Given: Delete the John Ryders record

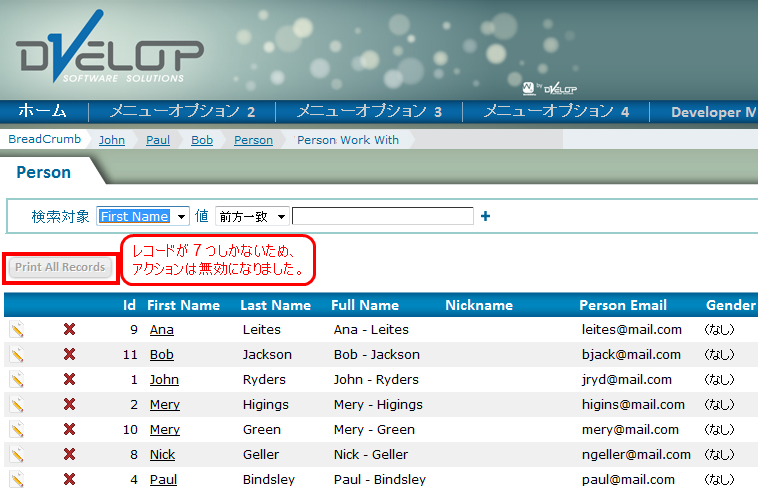Looking at the screenshot, I should [70, 380].
